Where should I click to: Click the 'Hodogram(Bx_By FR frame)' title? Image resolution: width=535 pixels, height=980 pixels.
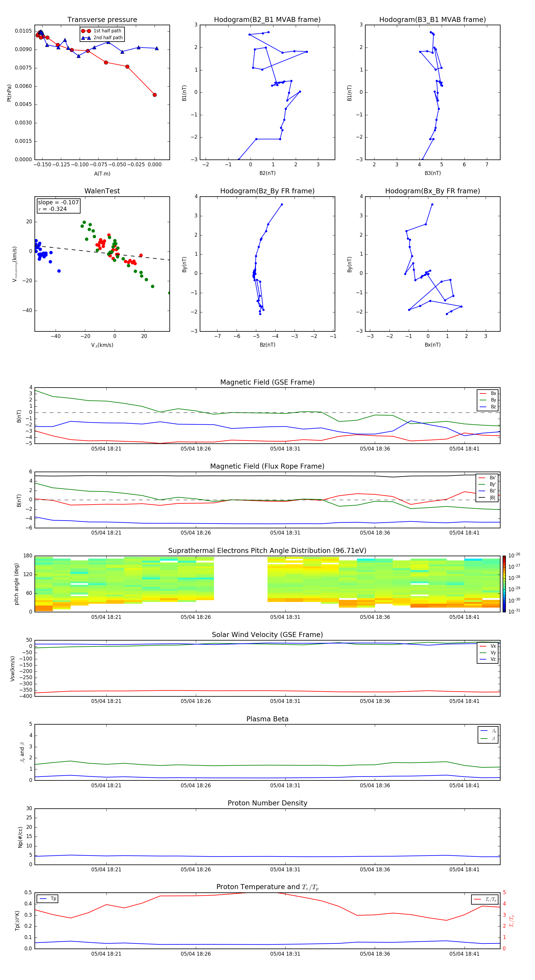tap(432, 191)
